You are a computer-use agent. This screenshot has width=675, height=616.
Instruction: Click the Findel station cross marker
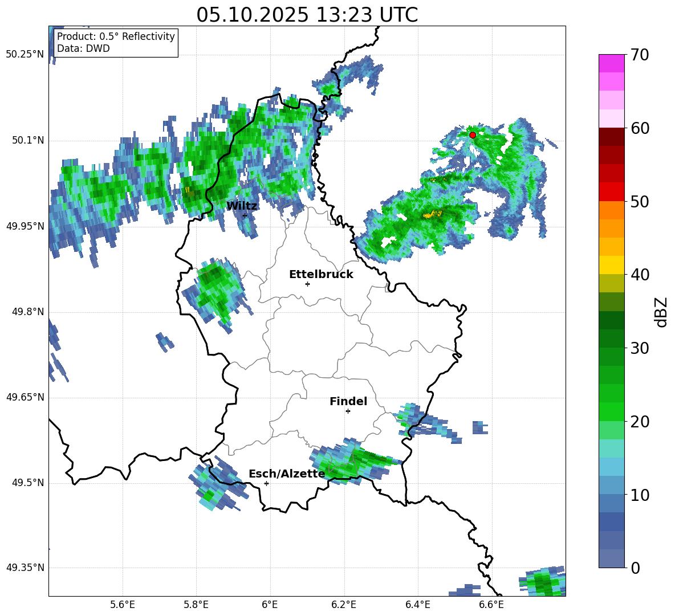348,411
